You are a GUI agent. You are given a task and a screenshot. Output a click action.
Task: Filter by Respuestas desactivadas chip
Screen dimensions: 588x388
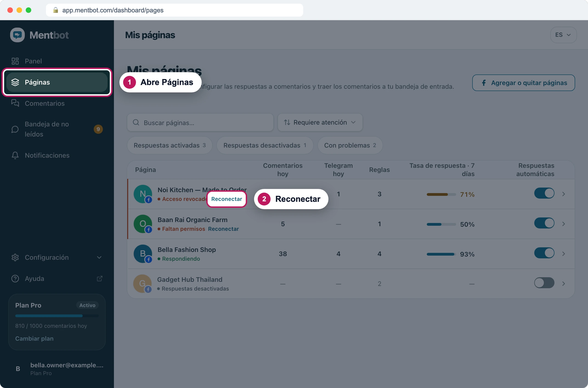point(265,145)
